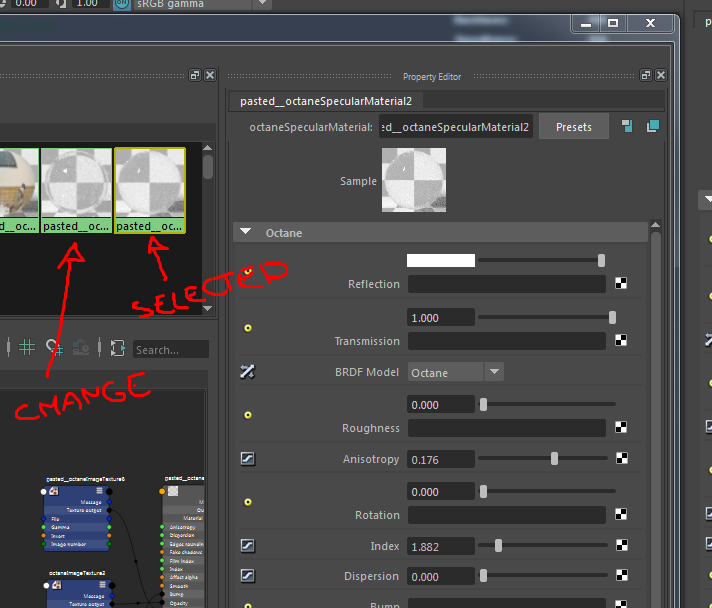This screenshot has height=608, width=712.
Task: Toggle the yellow dot beside Transmission
Action: click(x=248, y=328)
